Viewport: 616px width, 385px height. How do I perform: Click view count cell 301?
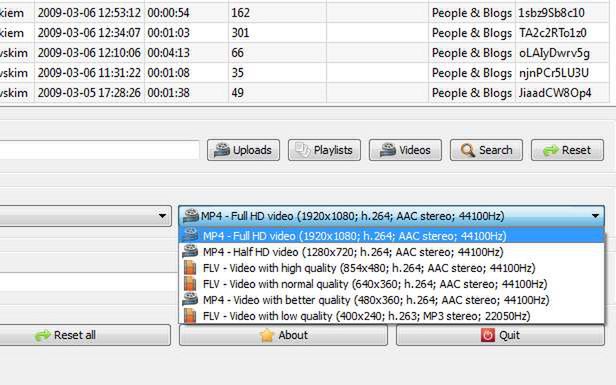(277, 33)
